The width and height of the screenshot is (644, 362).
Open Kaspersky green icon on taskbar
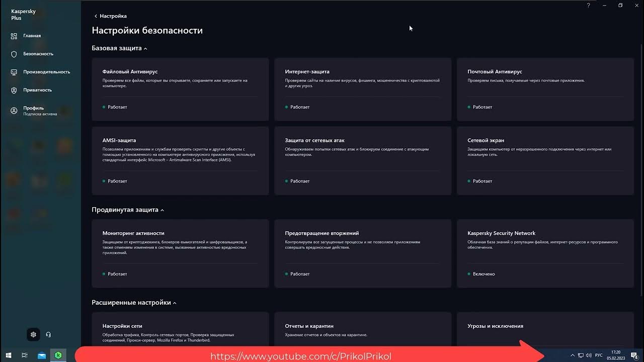pos(58,355)
